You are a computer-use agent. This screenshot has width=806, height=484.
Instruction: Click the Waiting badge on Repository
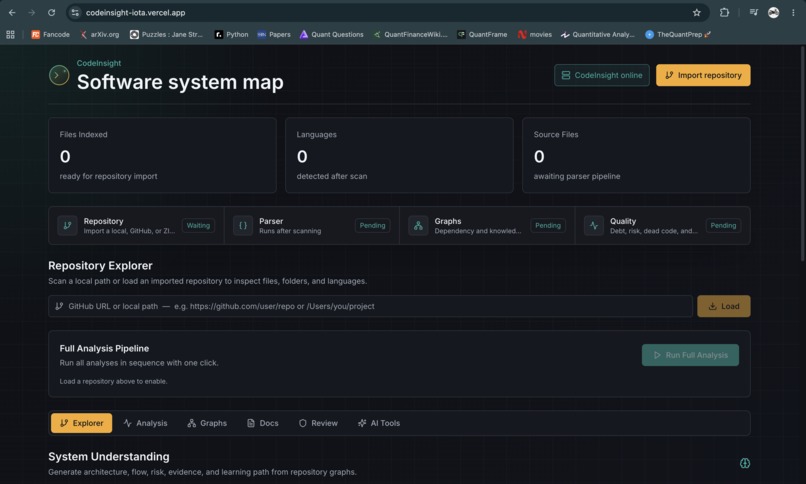[198, 226]
